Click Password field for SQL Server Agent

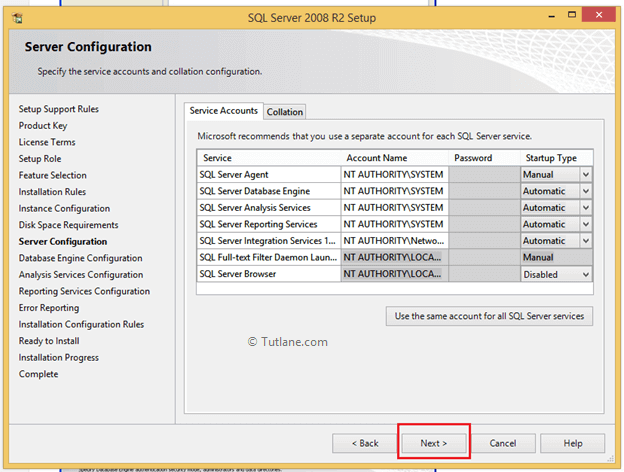point(484,174)
